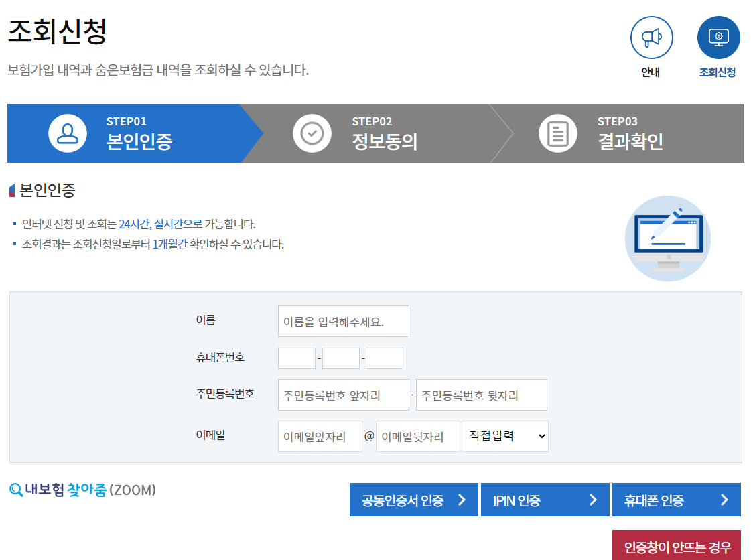Focus the 이메일뒷자리 field

click(417, 436)
